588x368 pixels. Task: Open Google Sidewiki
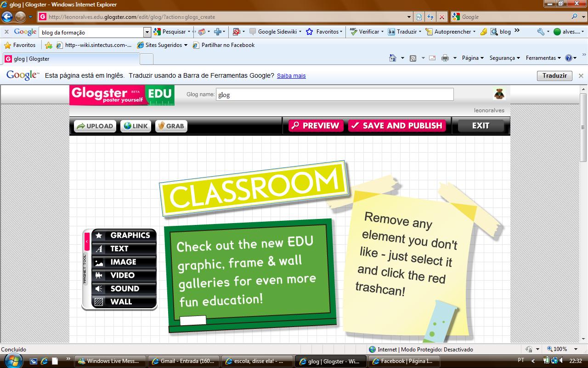click(275, 32)
